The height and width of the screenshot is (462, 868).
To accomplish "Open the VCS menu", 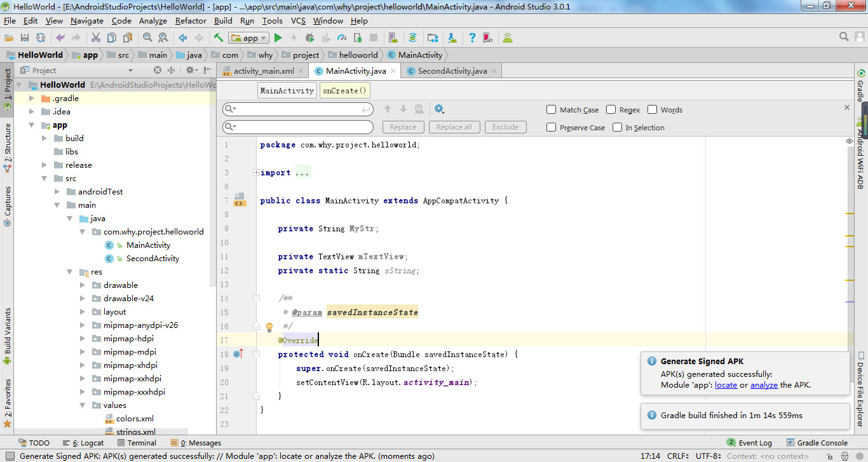I will (298, 21).
